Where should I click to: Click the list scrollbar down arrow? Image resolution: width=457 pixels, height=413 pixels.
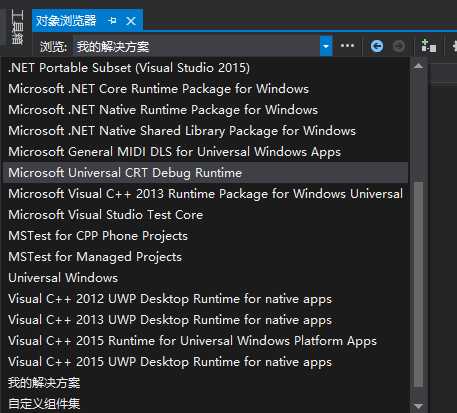418,406
